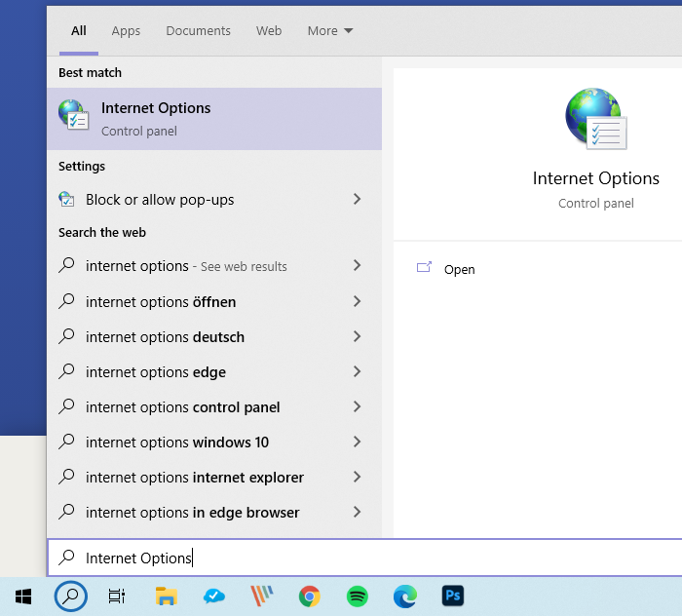Click the search box containing 'Internet Options'
Viewport: 682px width, 616px height.
[x=364, y=558]
